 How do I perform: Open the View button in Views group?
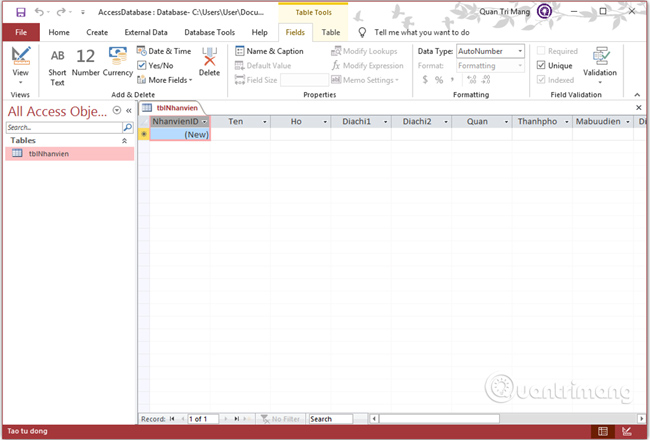(20, 66)
